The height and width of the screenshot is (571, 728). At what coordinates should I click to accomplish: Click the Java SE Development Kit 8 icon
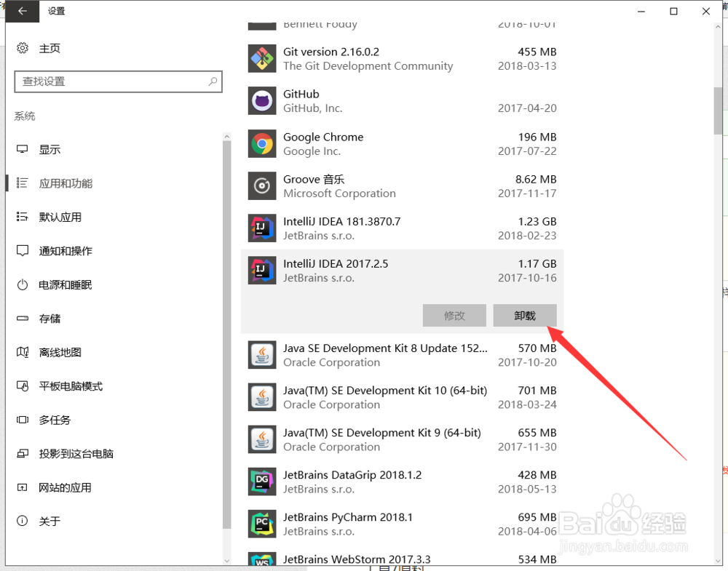click(x=262, y=355)
